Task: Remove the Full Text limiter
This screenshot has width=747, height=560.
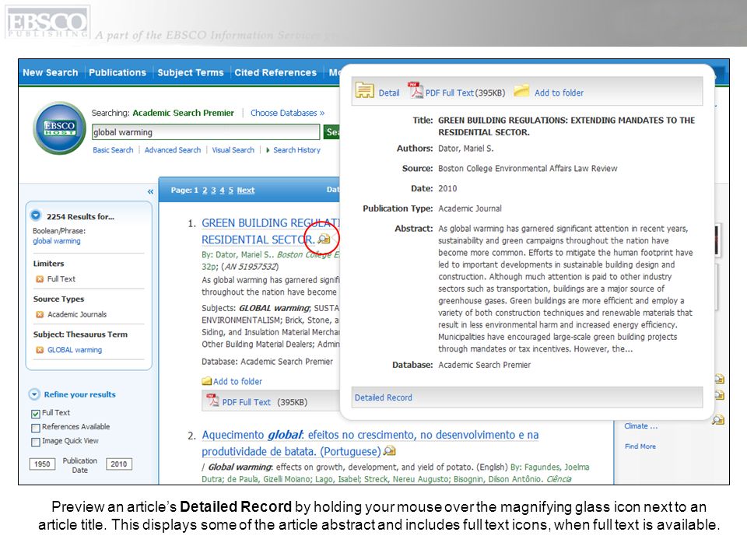Action: coord(40,279)
